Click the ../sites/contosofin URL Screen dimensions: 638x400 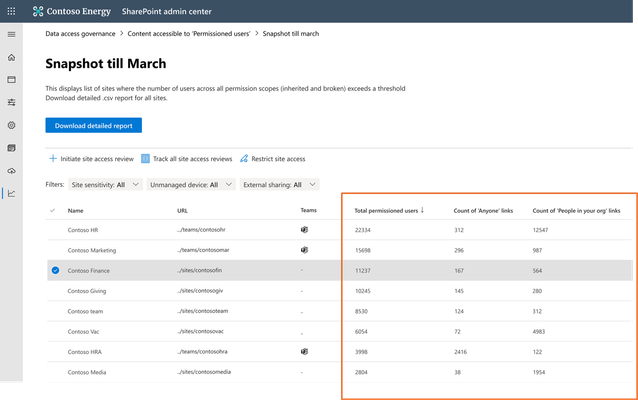pyautogui.click(x=199, y=270)
